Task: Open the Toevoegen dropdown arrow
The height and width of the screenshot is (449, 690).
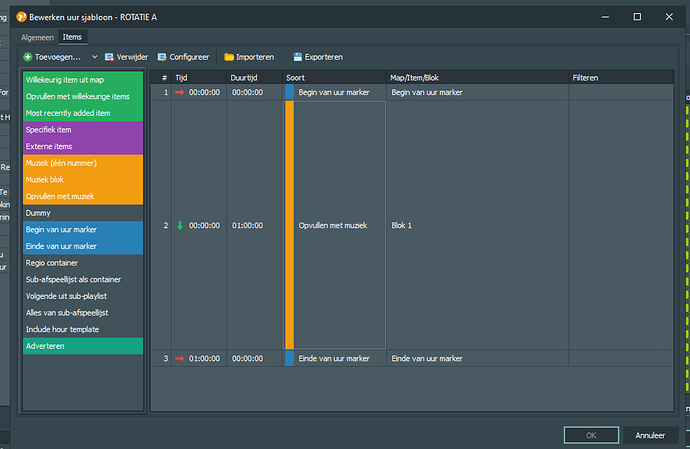Action: (94, 57)
